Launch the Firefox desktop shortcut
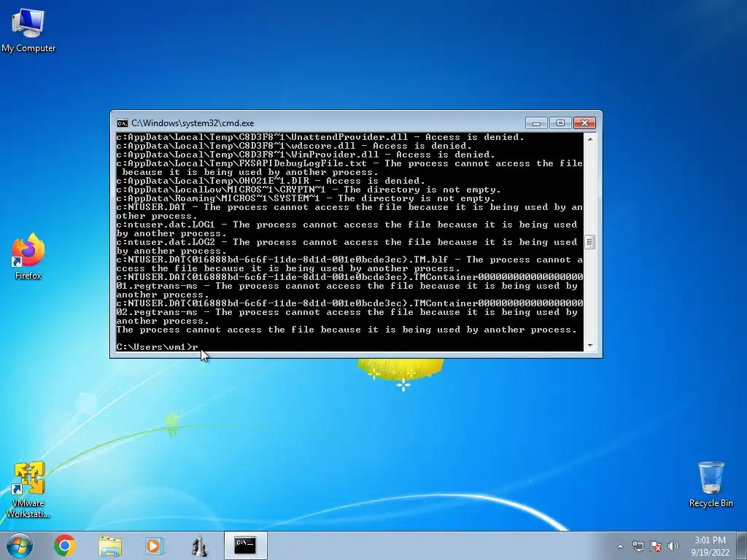The image size is (747, 560). [28, 256]
